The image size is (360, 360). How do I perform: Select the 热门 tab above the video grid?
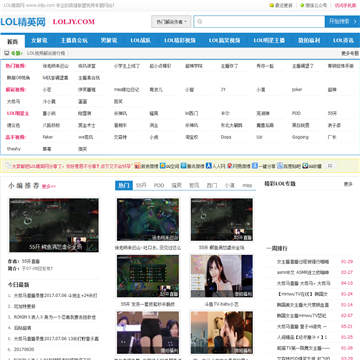(124, 185)
